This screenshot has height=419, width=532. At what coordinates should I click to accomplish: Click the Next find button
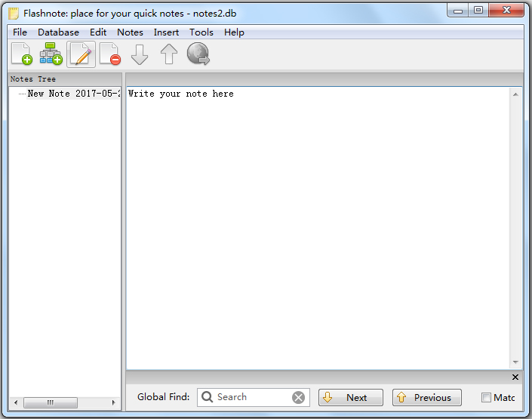[350, 397]
